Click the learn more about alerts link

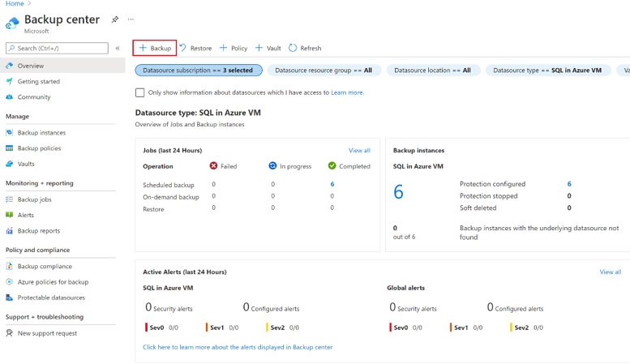tap(238, 347)
